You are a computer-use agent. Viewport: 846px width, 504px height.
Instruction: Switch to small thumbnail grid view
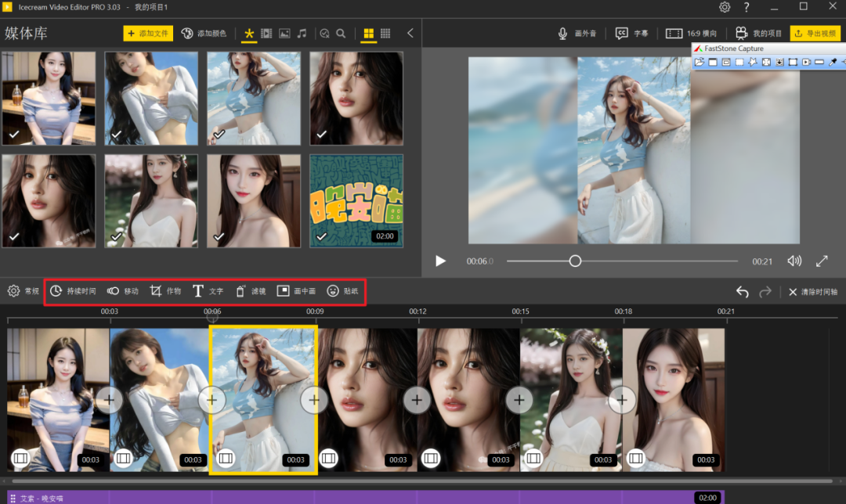(x=385, y=34)
